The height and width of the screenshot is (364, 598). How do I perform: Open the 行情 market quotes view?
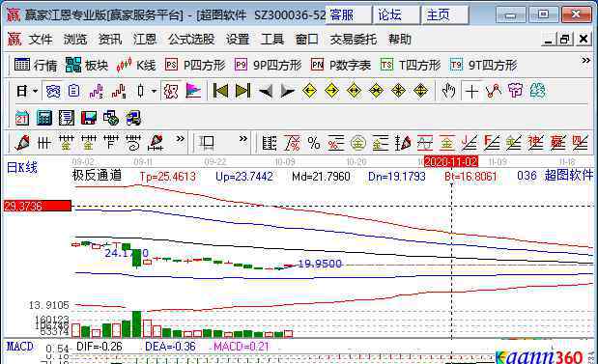36,66
